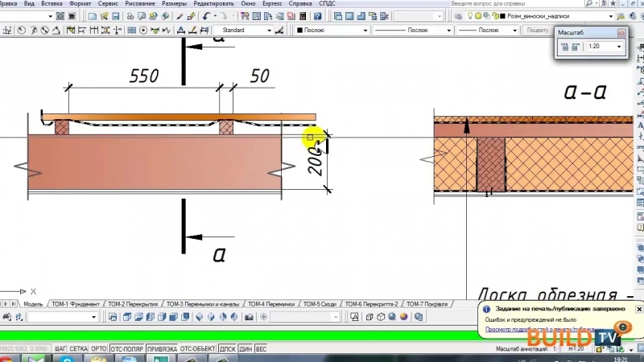Toggle ПРИВЯЗКА object snap in status bar

[161, 349]
